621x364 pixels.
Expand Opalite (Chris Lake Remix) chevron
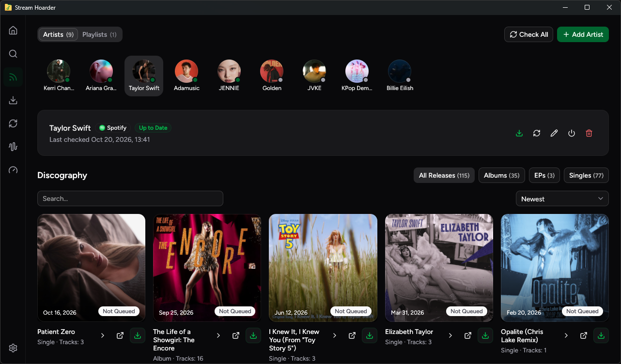[566, 335]
